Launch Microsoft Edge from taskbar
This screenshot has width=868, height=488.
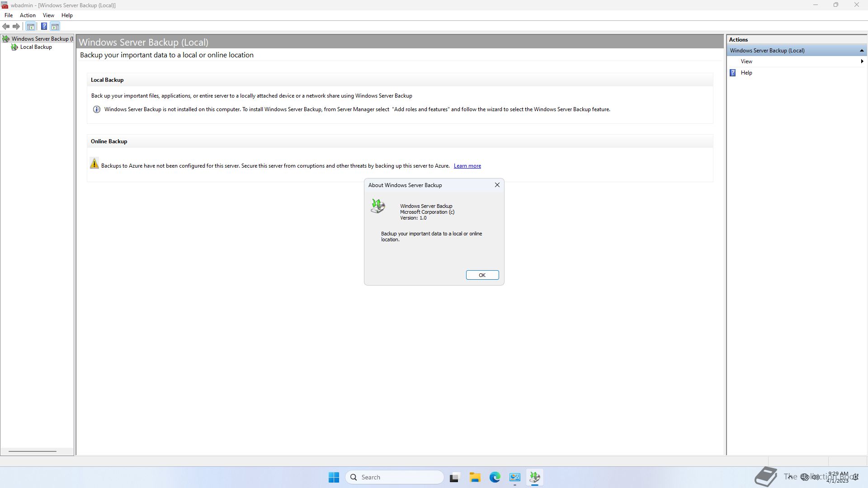click(x=495, y=477)
